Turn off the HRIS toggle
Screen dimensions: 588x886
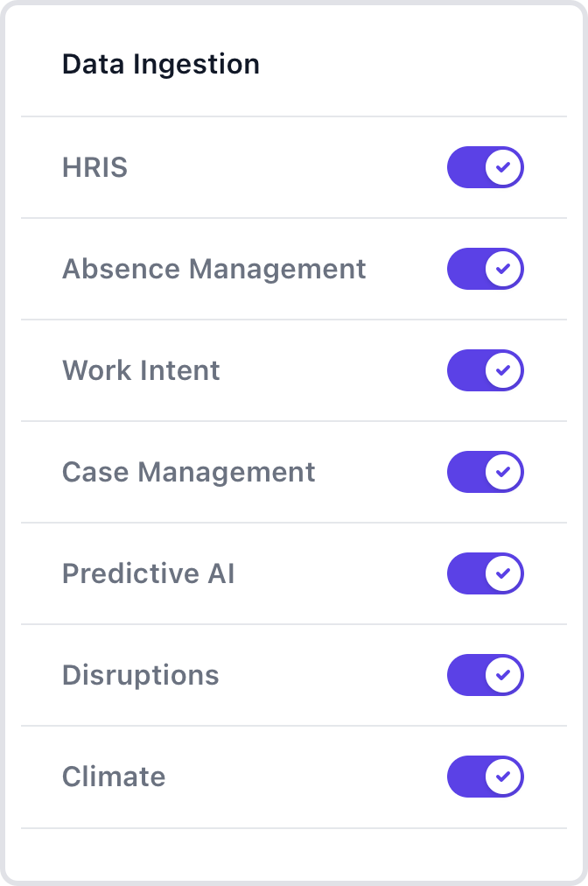[x=485, y=167]
